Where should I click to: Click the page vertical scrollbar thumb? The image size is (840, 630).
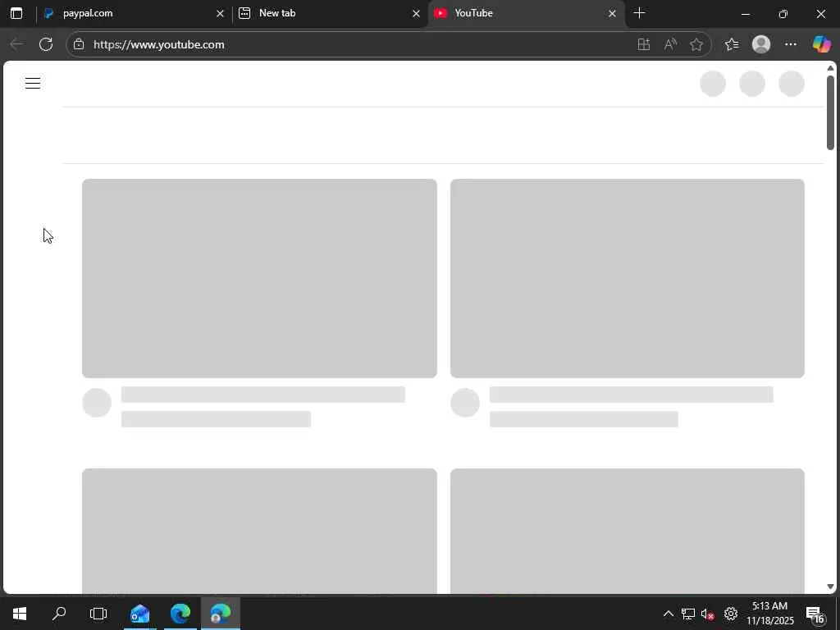[830, 112]
